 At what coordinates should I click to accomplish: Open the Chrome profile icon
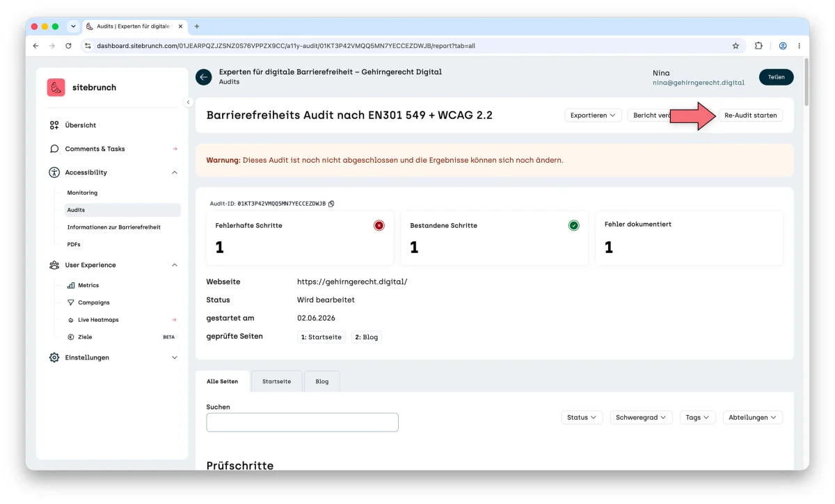click(783, 46)
